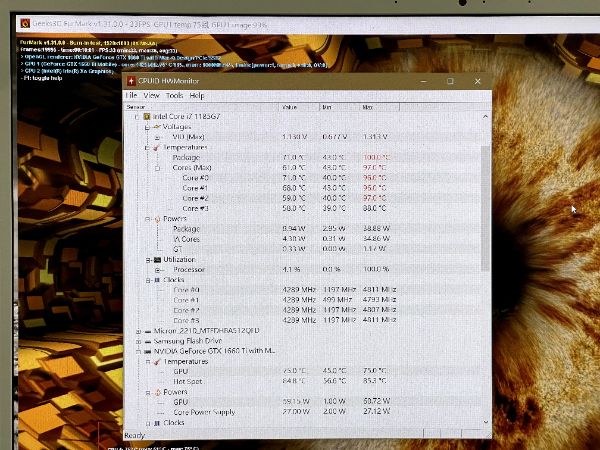Click the 499 MHz Core #1 min clock

pyautogui.click(x=338, y=300)
